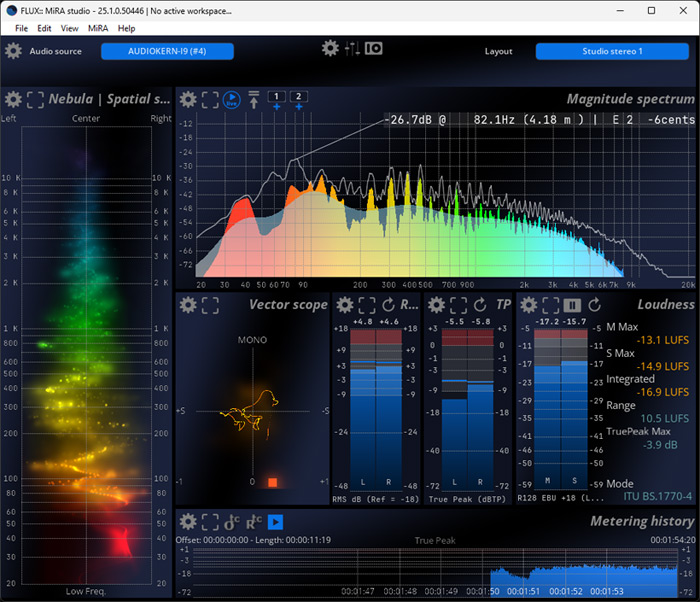Screen dimensions: 700x602
Task: Open the IO routing icon
Action: pos(374,48)
